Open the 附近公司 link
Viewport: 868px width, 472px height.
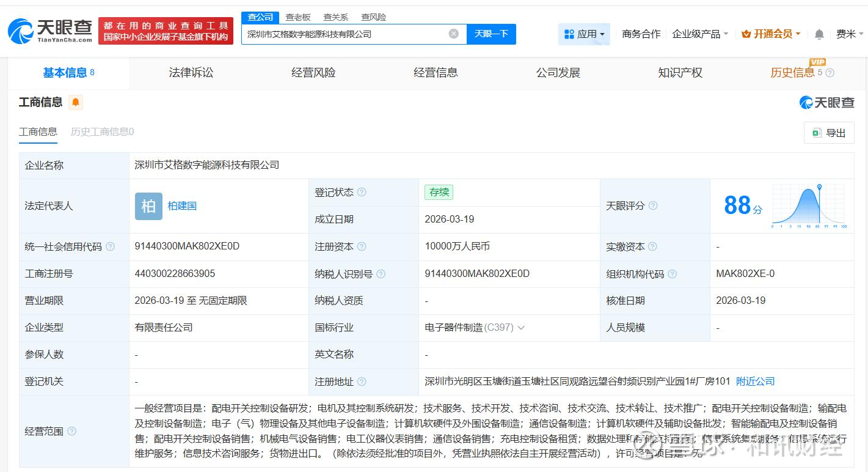coord(755,382)
